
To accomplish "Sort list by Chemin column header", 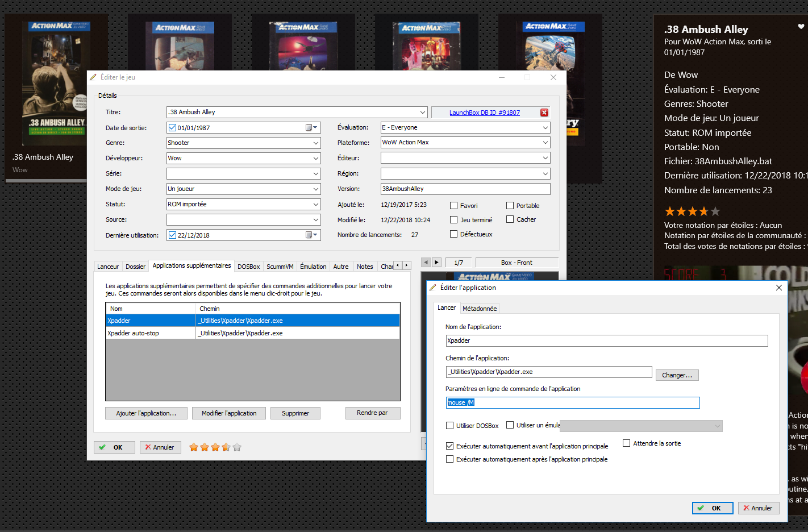I will point(298,309).
